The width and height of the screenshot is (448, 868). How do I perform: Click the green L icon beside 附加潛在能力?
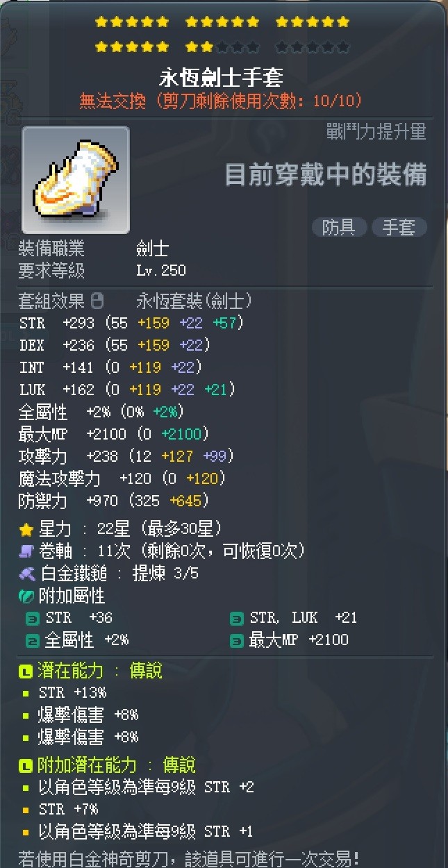click(x=26, y=766)
